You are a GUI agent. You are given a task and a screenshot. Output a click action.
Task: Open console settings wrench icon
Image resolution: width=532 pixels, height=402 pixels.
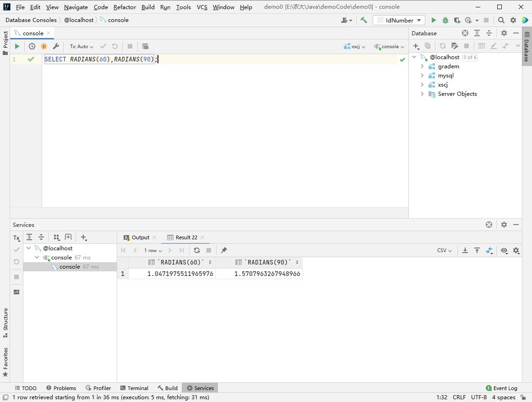pos(56,46)
